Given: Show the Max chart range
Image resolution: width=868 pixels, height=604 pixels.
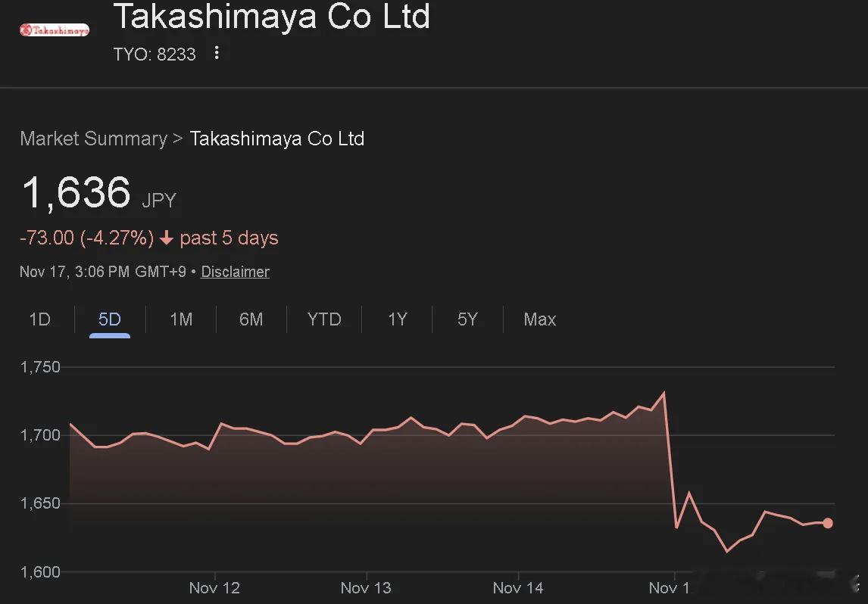Looking at the screenshot, I should (539, 319).
